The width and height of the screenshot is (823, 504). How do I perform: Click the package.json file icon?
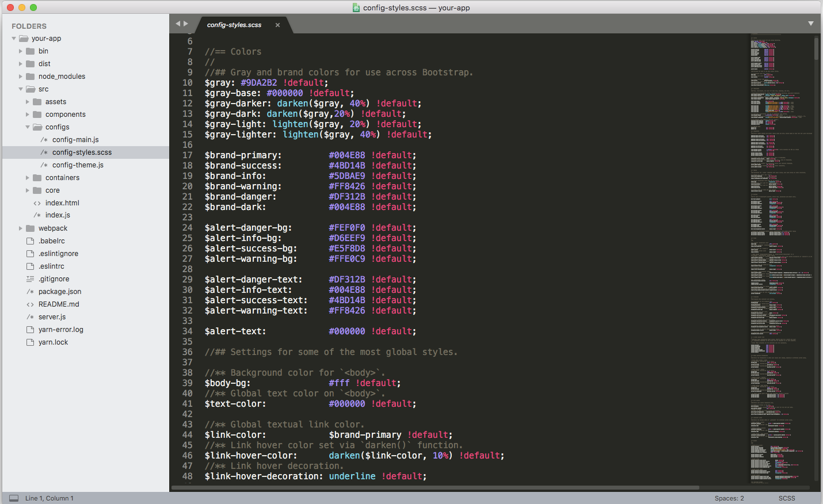[31, 291]
